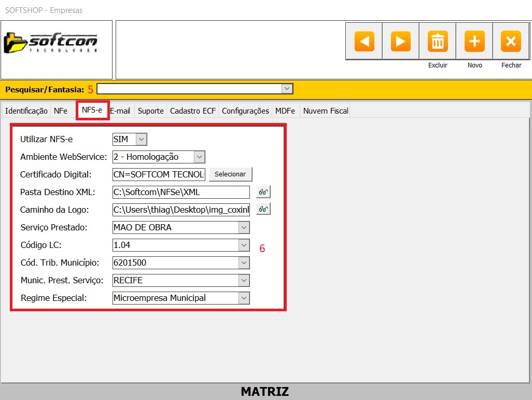Expand the Ambiente WebService dropdown
This screenshot has height=400, width=532.
199,157
